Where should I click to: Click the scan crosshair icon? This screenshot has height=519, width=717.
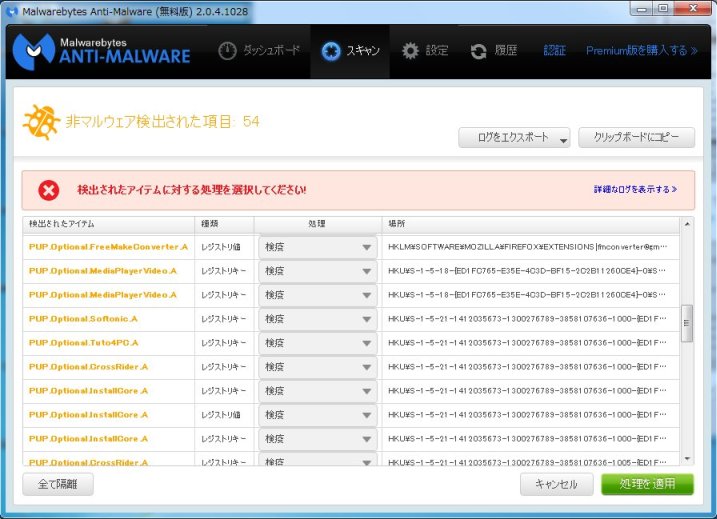[x=330, y=50]
